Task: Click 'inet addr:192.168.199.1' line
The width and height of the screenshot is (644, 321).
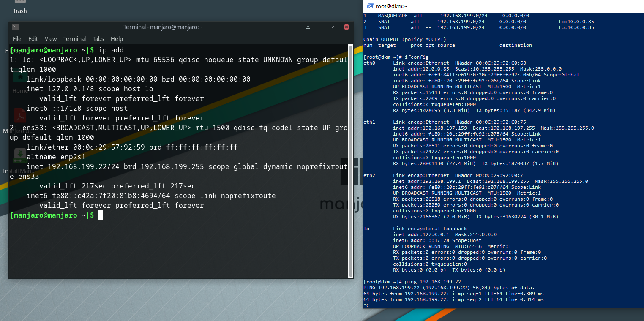Action: [x=491, y=181]
